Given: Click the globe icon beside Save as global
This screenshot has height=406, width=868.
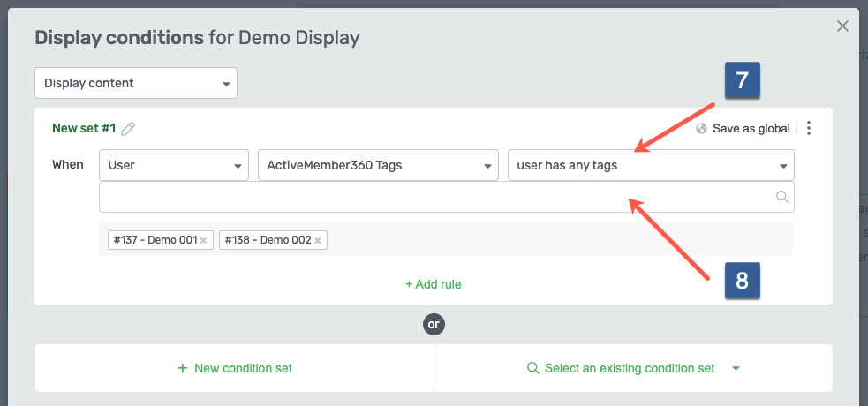Looking at the screenshot, I should click(x=701, y=128).
